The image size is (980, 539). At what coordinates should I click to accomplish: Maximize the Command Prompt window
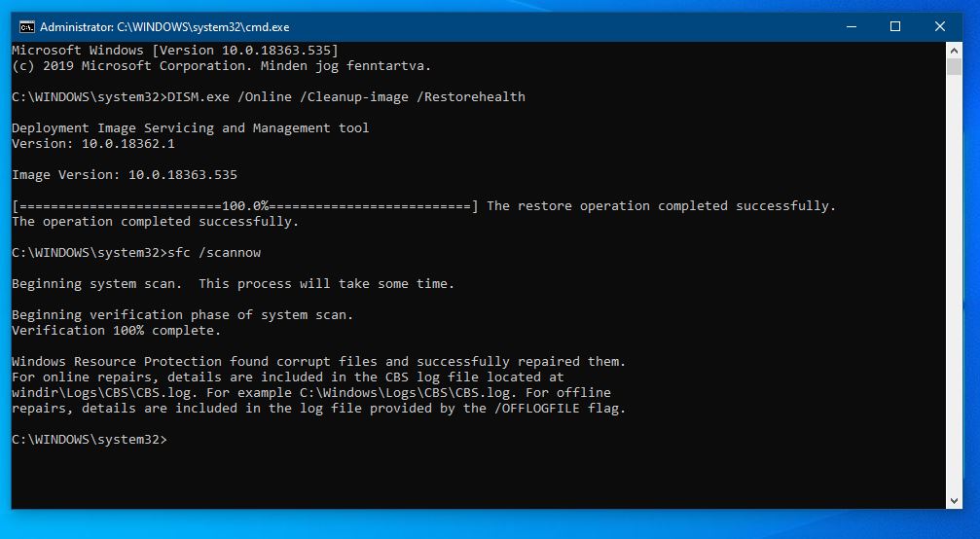(x=895, y=27)
